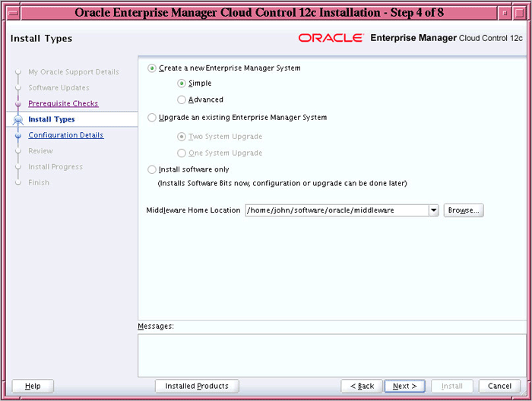Screen dimensions: 532x401
Task: Click the step marker beside Configuration Details
Action: pyautogui.click(x=18, y=135)
